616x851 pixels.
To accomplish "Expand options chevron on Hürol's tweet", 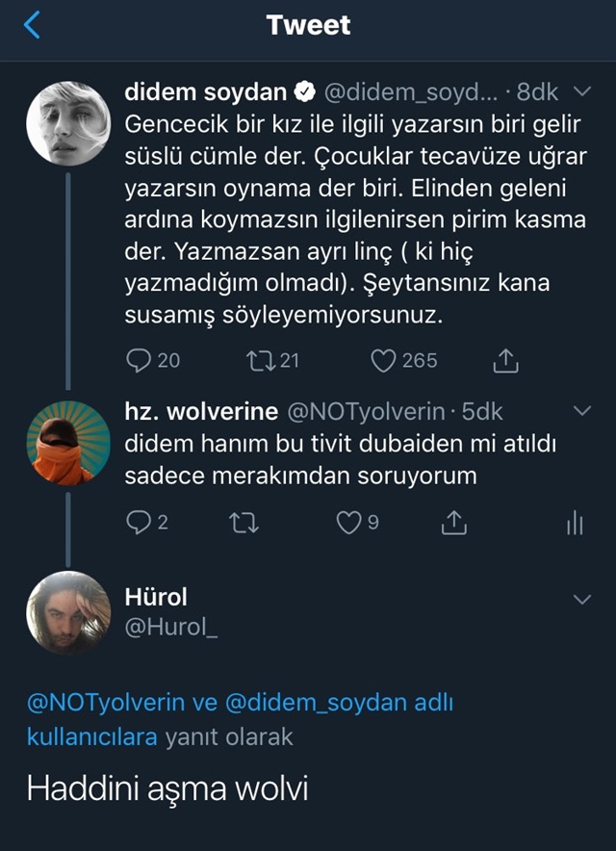I will [581, 600].
